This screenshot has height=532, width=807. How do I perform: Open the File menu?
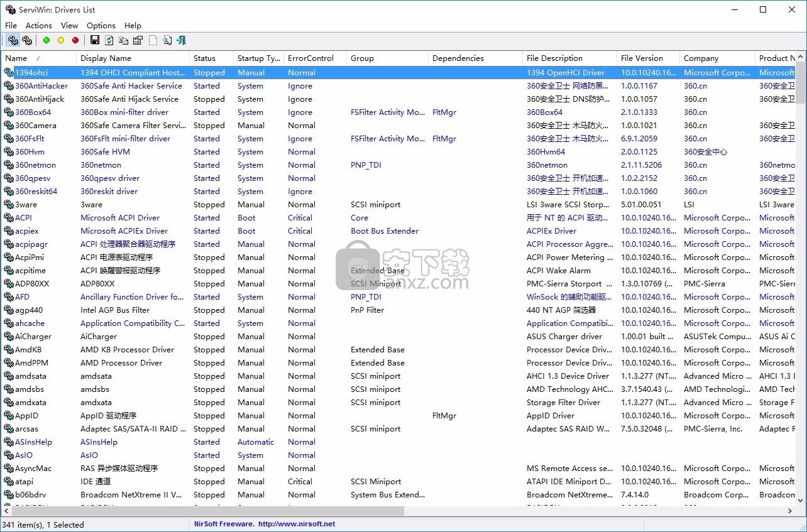[x=11, y=25]
